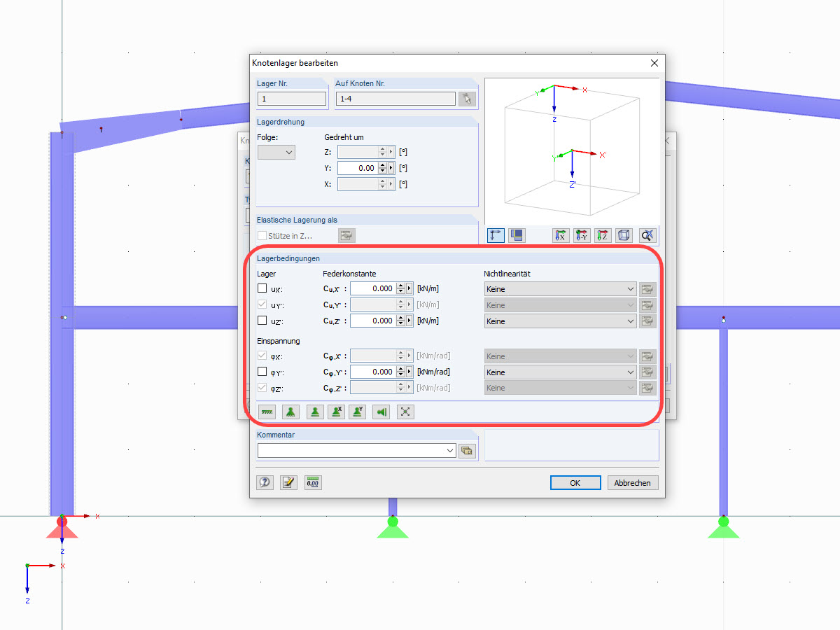This screenshot has width=840, height=630.
Task: Open nonlinearity settings icon for uZ' row
Action: click(647, 321)
